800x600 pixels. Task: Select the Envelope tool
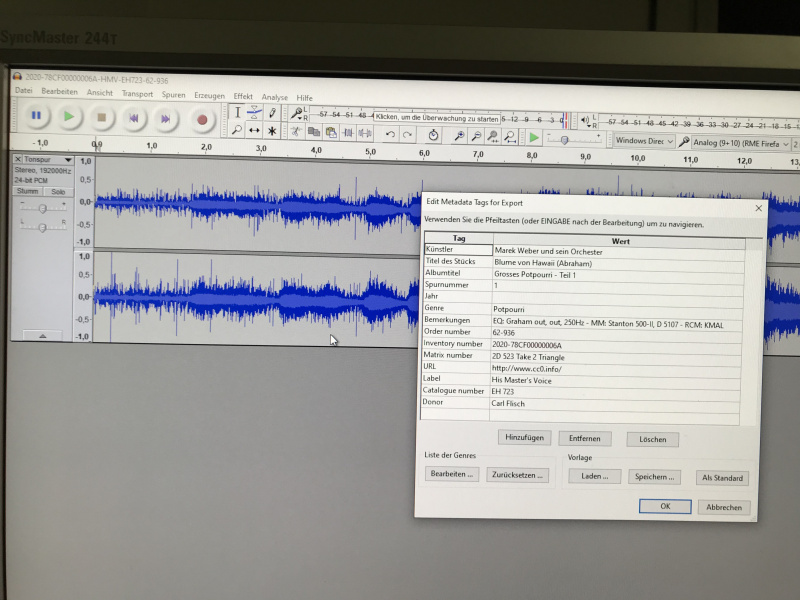pyautogui.click(x=254, y=111)
